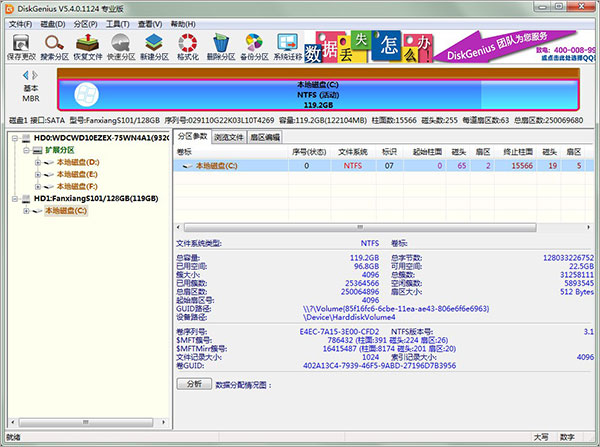This screenshot has width=600, height=447.
Task: Switch to the 浏览文件 tab
Action: tap(230, 136)
